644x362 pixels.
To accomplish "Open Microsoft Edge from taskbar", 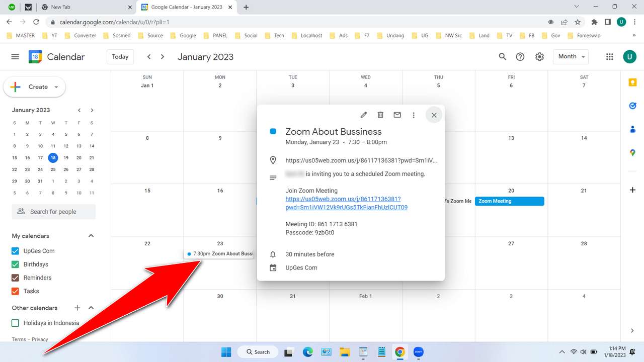I will click(307, 352).
